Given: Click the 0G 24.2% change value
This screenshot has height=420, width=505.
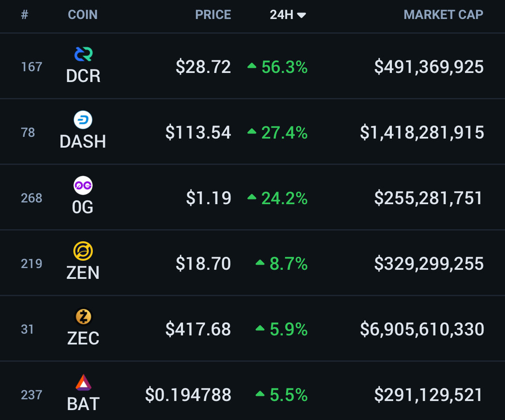Looking at the screenshot, I should (x=284, y=198).
